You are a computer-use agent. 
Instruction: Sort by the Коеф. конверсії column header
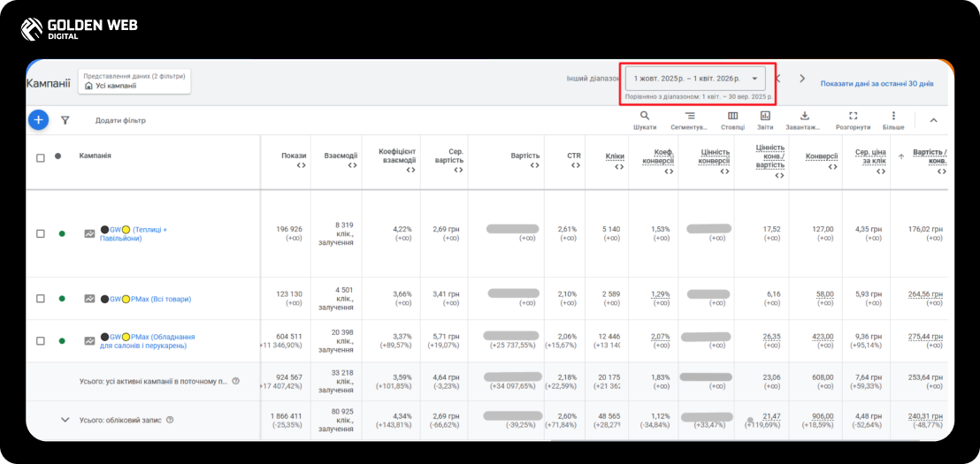pos(658,156)
